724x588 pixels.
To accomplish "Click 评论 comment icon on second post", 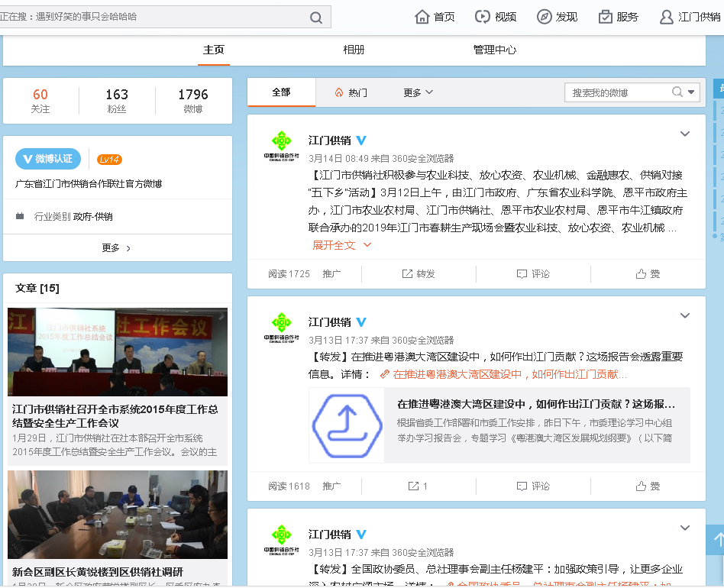I will click(x=522, y=486).
